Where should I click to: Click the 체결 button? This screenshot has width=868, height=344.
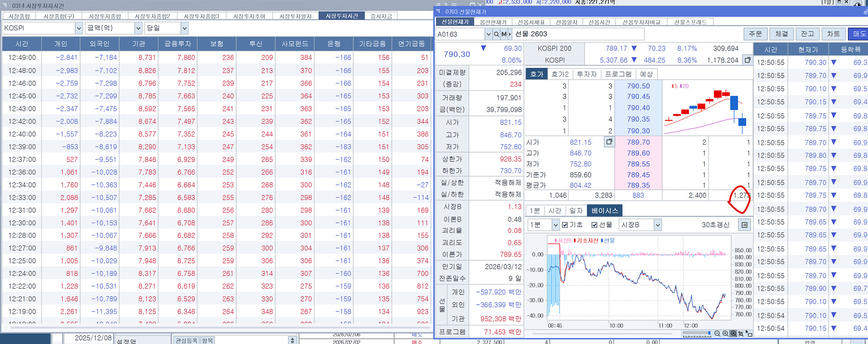click(782, 34)
